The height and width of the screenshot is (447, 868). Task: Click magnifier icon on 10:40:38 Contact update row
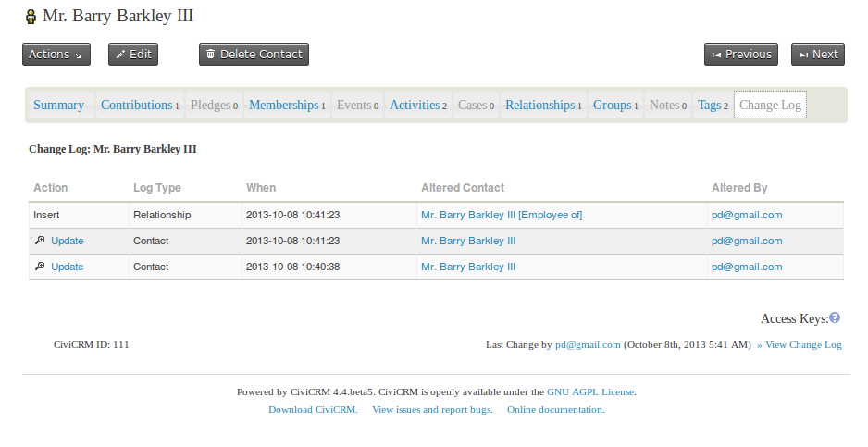tap(39, 267)
